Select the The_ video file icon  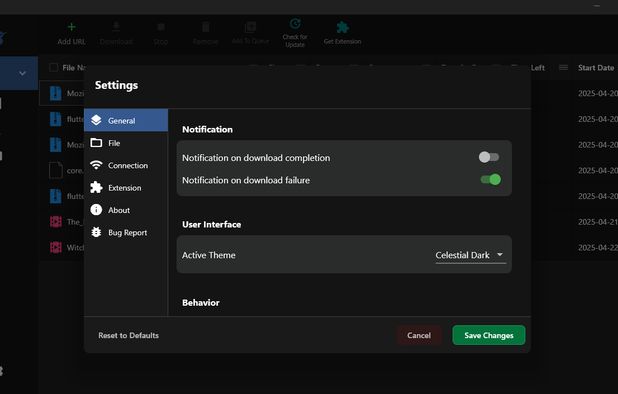56,222
